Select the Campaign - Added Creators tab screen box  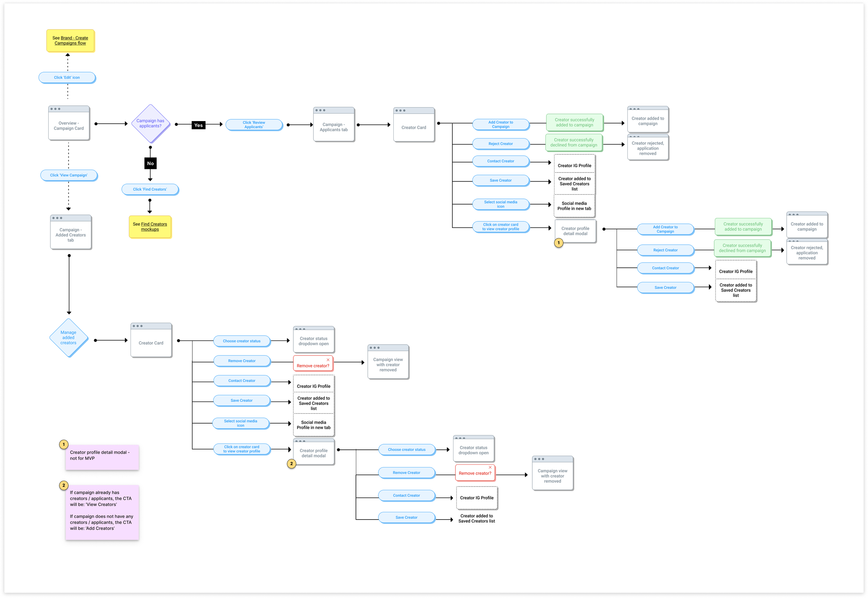coord(71,235)
